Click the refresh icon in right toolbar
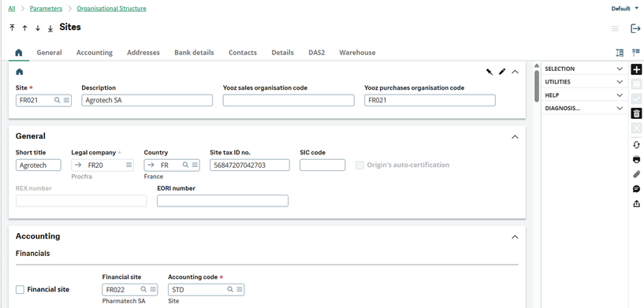 pos(636,145)
